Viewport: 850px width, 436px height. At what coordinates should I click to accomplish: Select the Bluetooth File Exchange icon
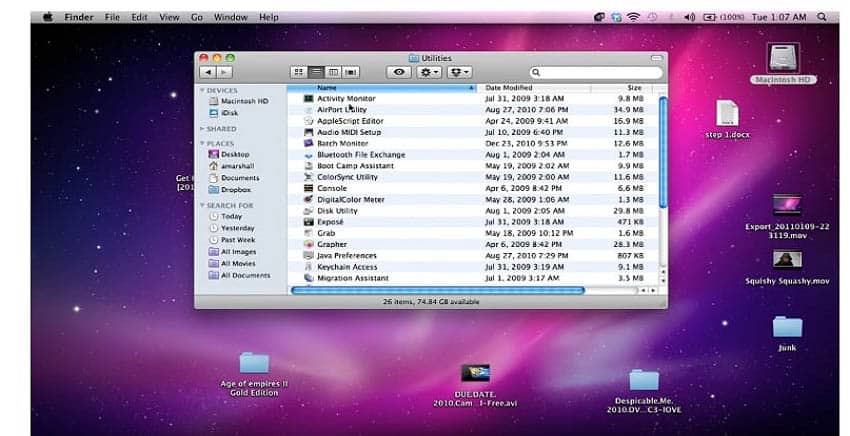[x=308, y=155]
